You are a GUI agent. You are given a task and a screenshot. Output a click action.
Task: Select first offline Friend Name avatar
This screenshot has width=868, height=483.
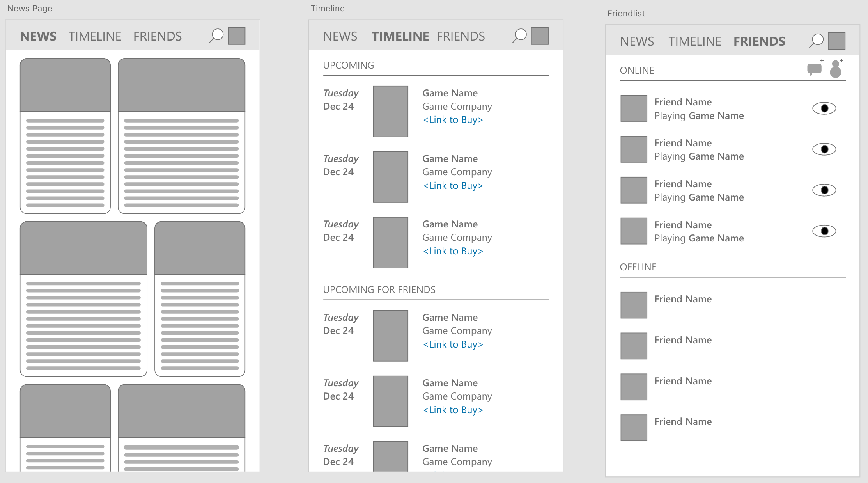tap(634, 305)
